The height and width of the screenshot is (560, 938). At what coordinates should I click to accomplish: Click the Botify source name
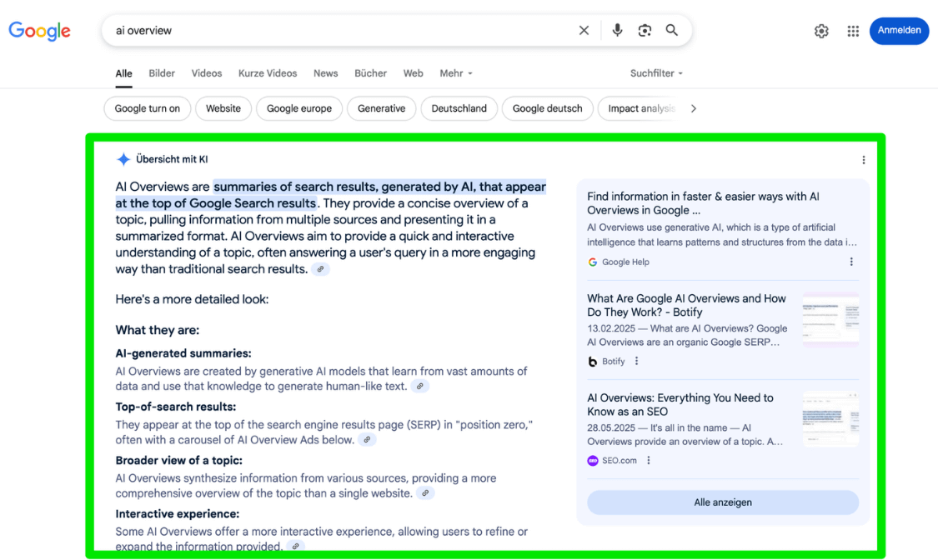(x=614, y=361)
